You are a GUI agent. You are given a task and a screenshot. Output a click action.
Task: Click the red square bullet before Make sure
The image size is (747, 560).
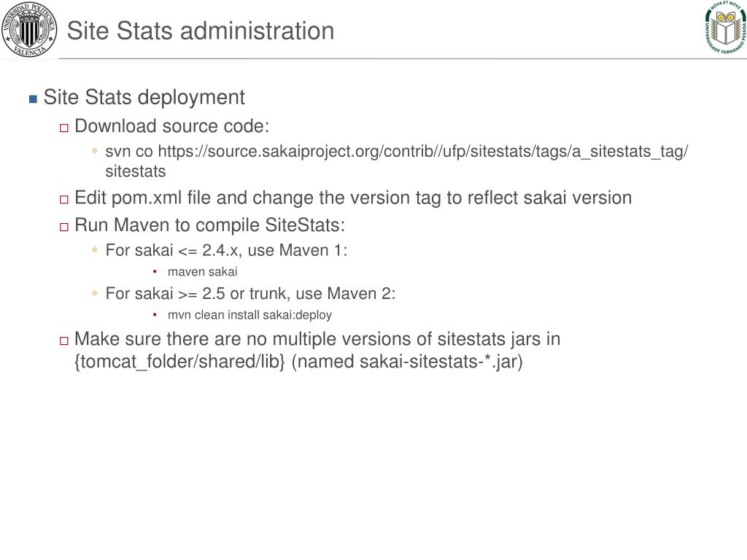[64, 341]
